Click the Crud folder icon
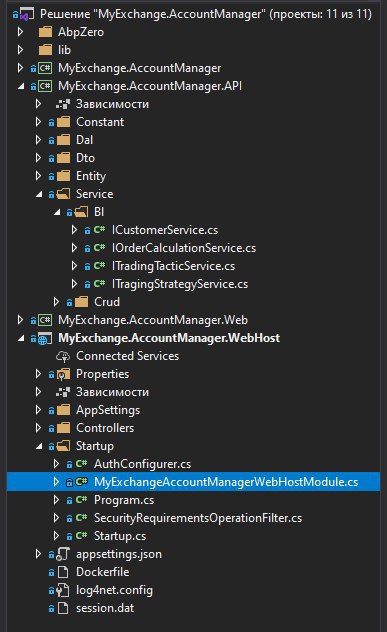The image size is (387, 632). pyautogui.click(x=81, y=302)
